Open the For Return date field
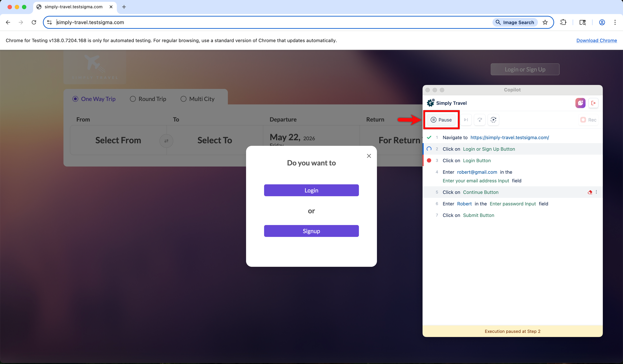The width and height of the screenshot is (623, 364). (391, 140)
